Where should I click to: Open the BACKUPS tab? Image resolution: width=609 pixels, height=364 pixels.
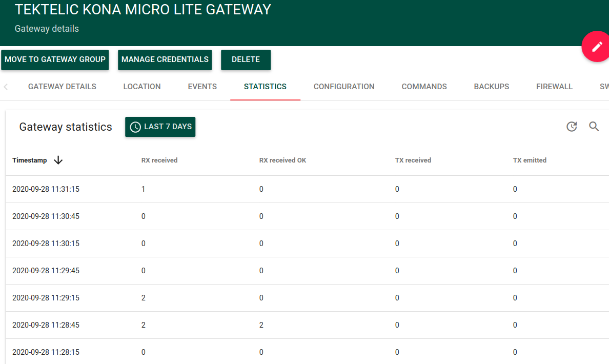(x=491, y=86)
